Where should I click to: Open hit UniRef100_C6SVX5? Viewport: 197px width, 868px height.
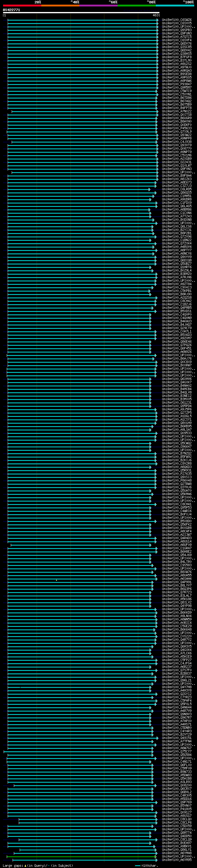point(176,23)
